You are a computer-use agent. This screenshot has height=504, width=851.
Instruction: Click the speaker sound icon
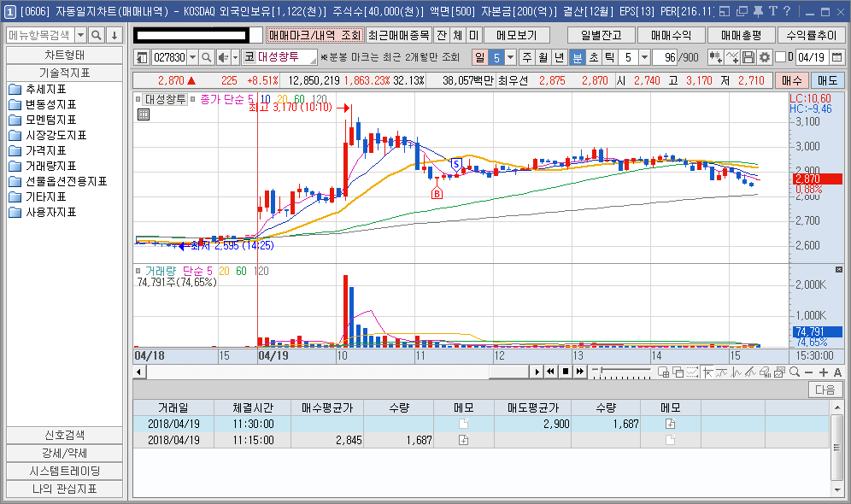(222, 57)
